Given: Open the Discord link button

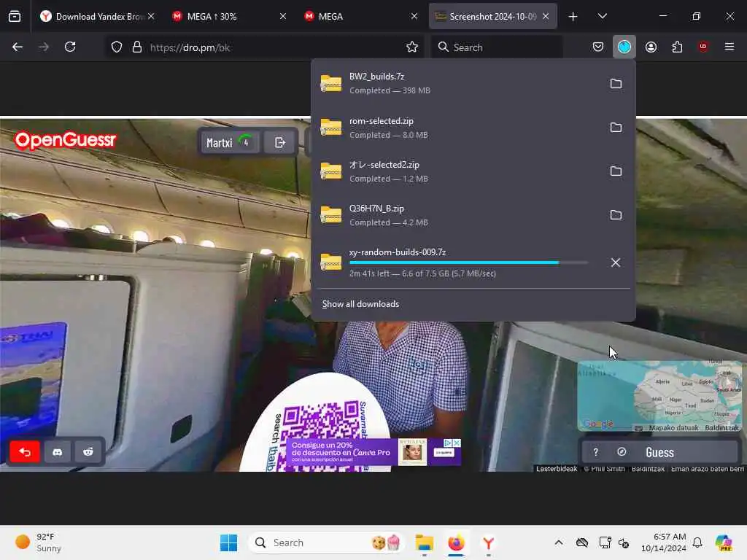Looking at the screenshot, I should [57, 452].
